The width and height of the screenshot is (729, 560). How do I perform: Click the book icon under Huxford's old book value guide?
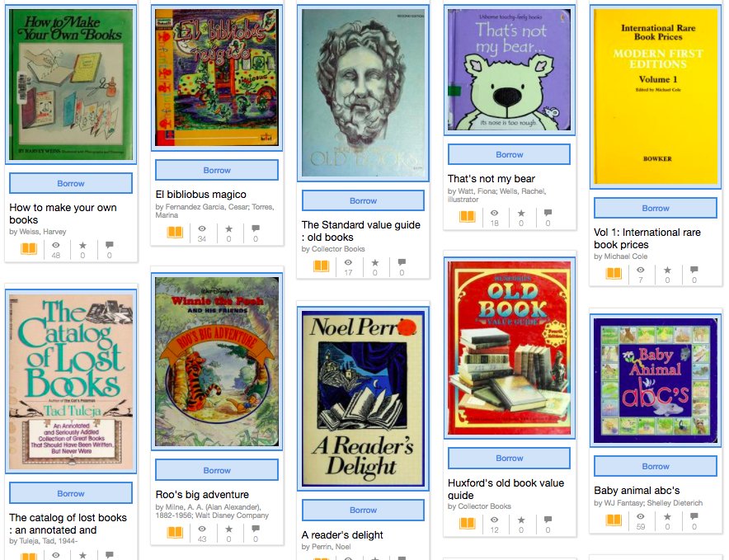(468, 523)
